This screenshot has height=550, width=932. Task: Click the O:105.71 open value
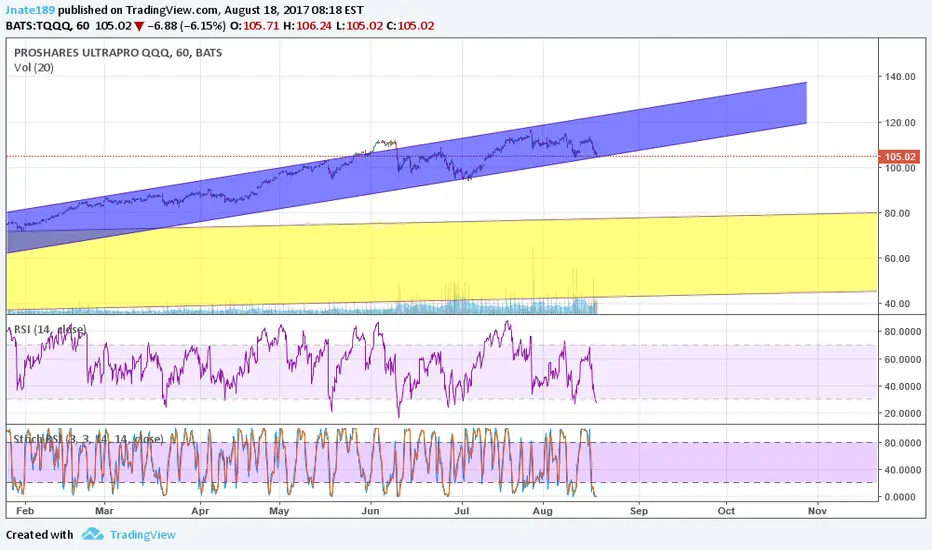click(254, 26)
